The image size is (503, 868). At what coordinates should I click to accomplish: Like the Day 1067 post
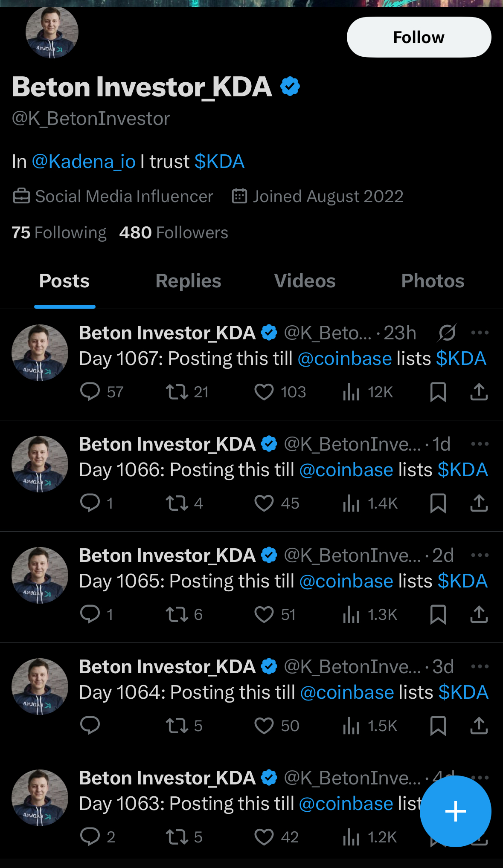tap(264, 392)
